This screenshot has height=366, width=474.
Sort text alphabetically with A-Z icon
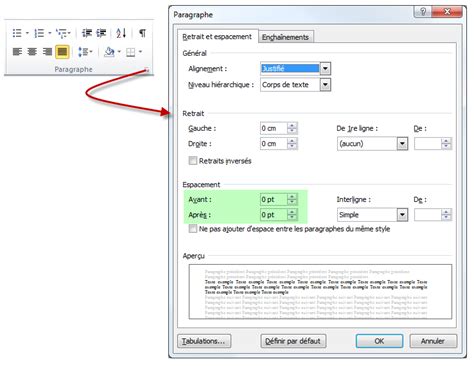click(121, 33)
